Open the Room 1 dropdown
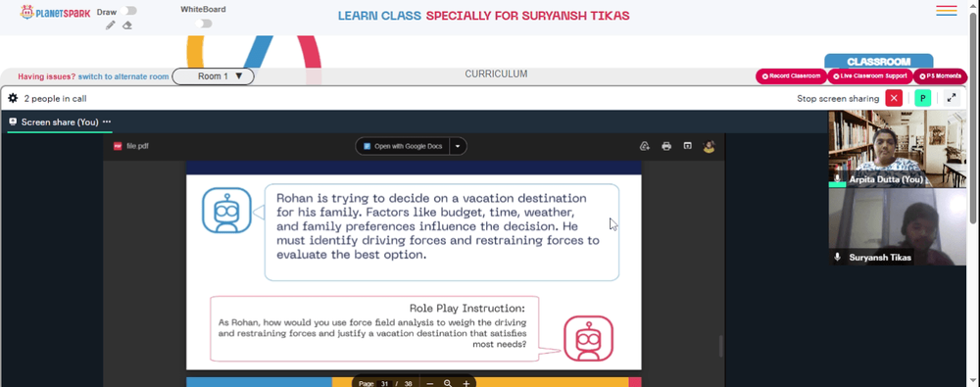The image size is (980, 387). click(213, 76)
